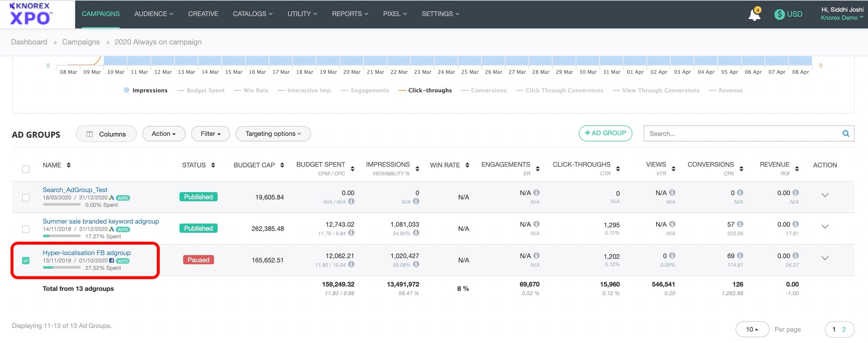Go to Dashboard breadcrumb
This screenshot has width=868, height=343.
coord(29,42)
